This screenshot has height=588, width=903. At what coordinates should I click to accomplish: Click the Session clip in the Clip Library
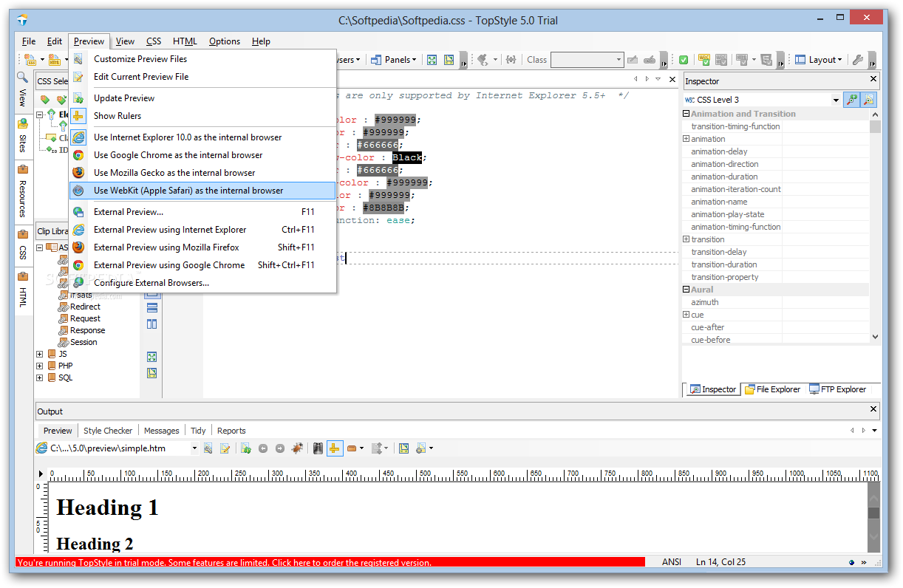pos(84,342)
